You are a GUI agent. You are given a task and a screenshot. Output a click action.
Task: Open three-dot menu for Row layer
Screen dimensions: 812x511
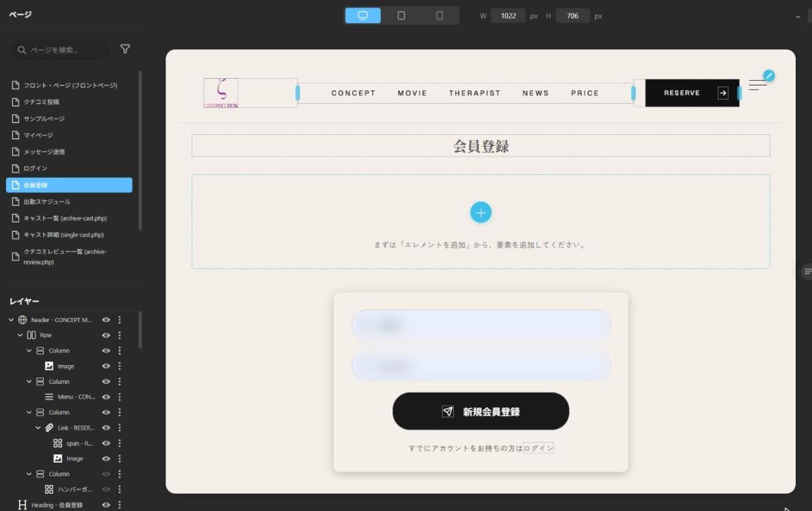119,335
